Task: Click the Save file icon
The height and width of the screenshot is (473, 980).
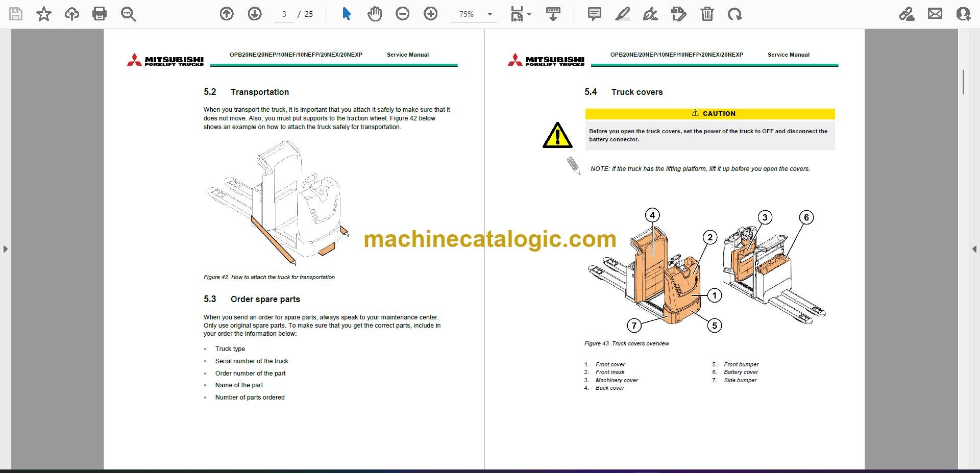Action: [x=16, y=14]
